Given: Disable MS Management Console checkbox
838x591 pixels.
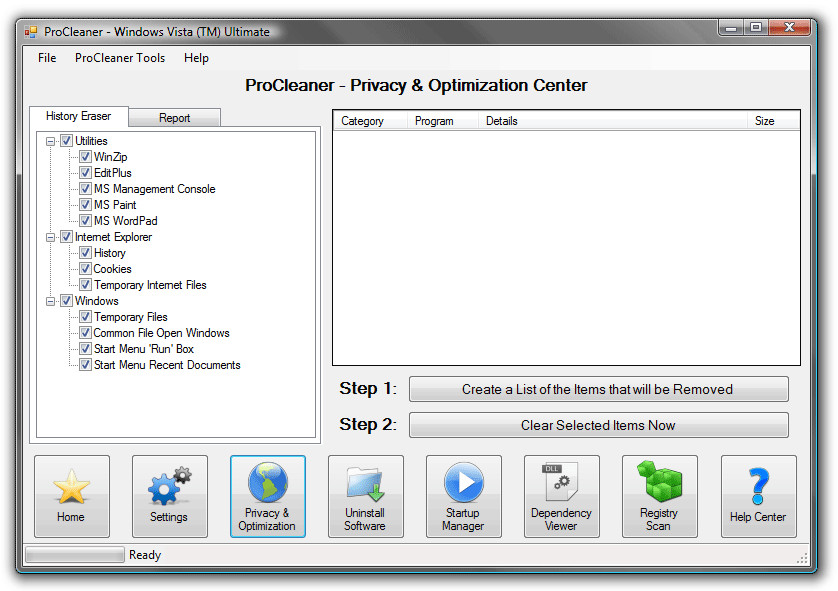Looking at the screenshot, I should tap(85, 189).
